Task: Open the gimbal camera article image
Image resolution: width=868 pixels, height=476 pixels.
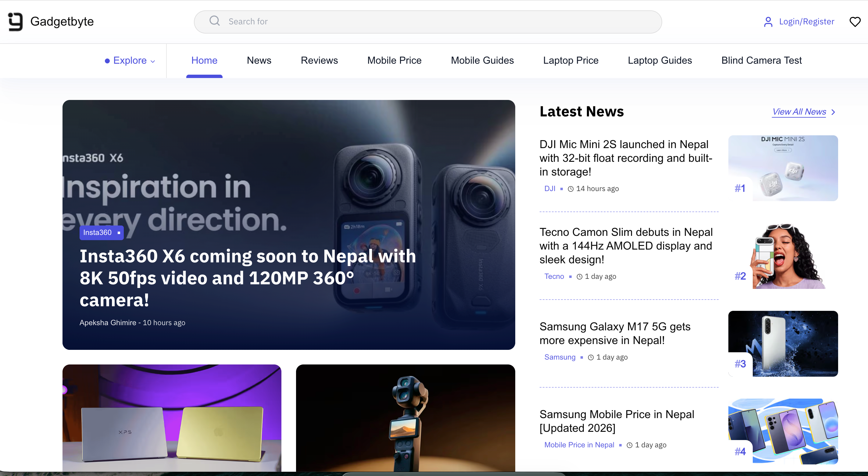Action: click(x=405, y=418)
